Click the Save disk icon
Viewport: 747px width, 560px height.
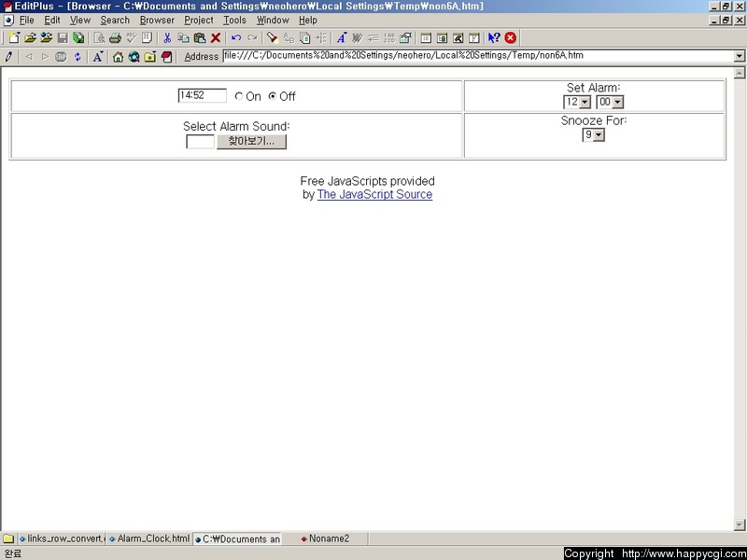point(63,37)
